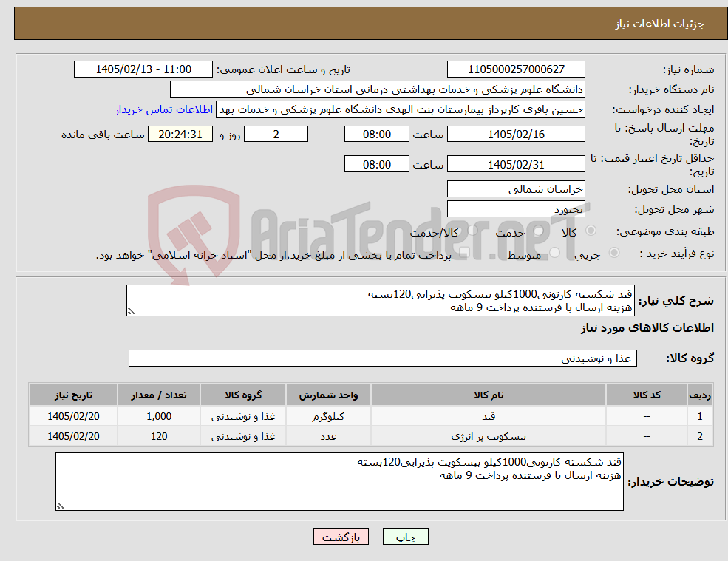Open اطلاعات تماس خریدار contact link

164,109
